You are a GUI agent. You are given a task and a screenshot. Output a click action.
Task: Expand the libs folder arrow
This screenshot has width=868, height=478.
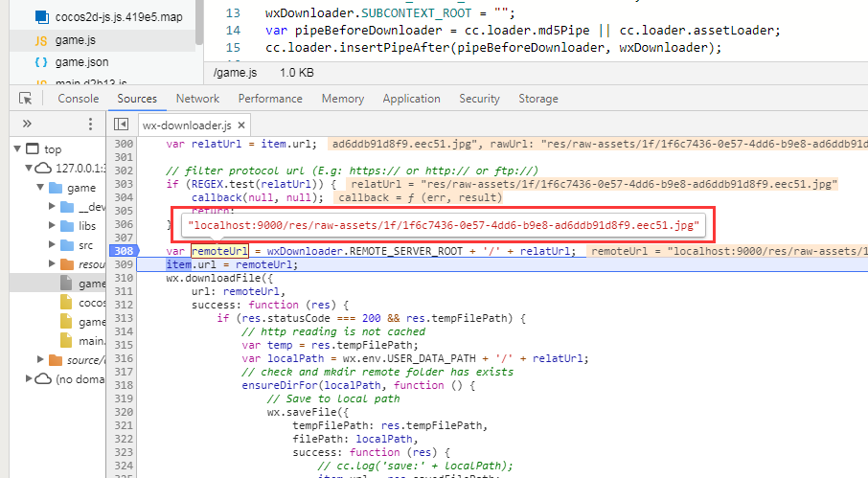(x=52, y=226)
